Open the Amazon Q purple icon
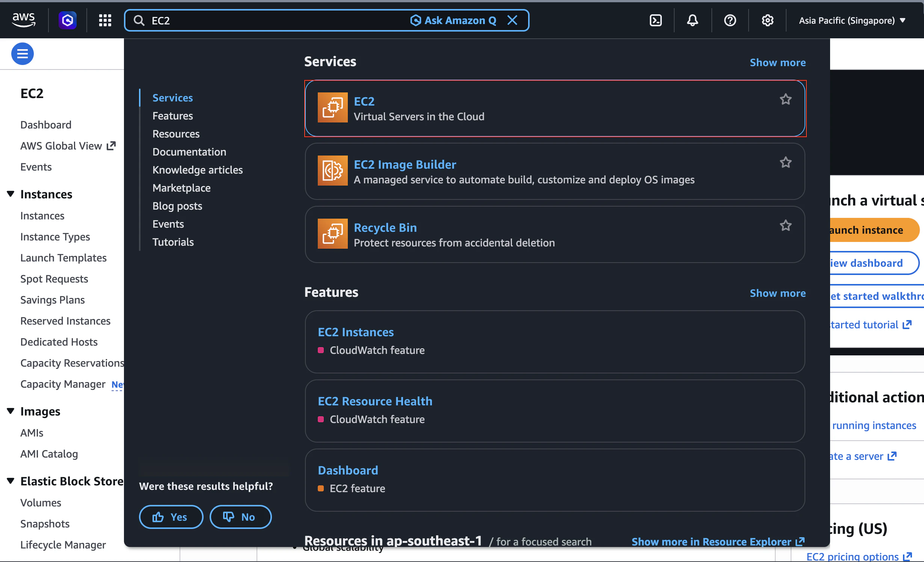 click(x=68, y=20)
